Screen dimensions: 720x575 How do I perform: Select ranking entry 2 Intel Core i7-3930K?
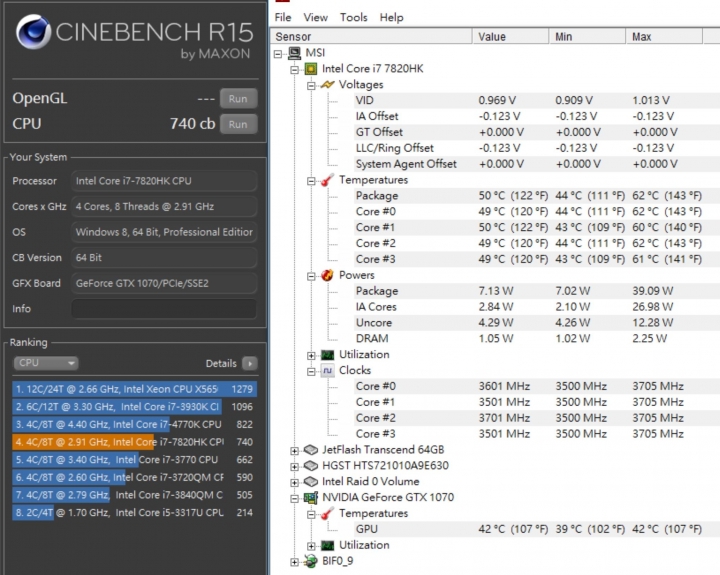coord(135,406)
